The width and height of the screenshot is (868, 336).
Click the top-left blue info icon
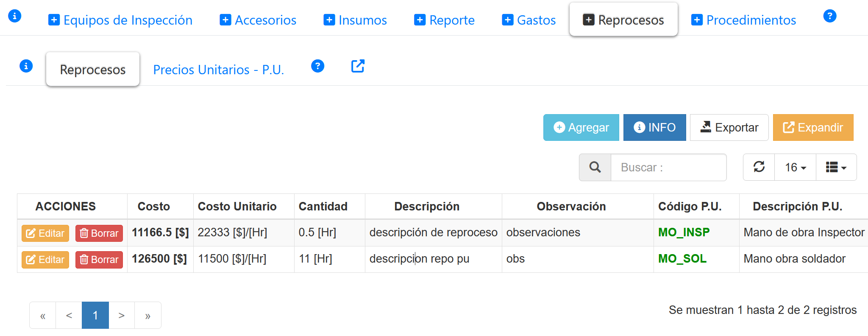point(15,16)
